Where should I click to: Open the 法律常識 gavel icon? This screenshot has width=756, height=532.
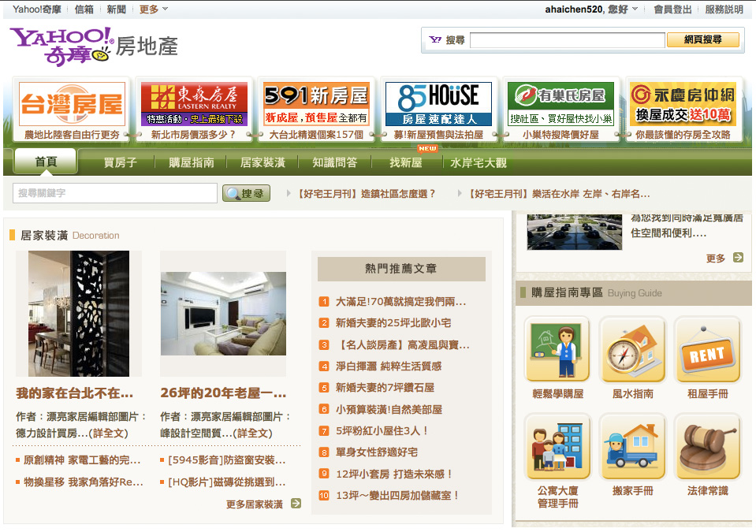[707, 447]
